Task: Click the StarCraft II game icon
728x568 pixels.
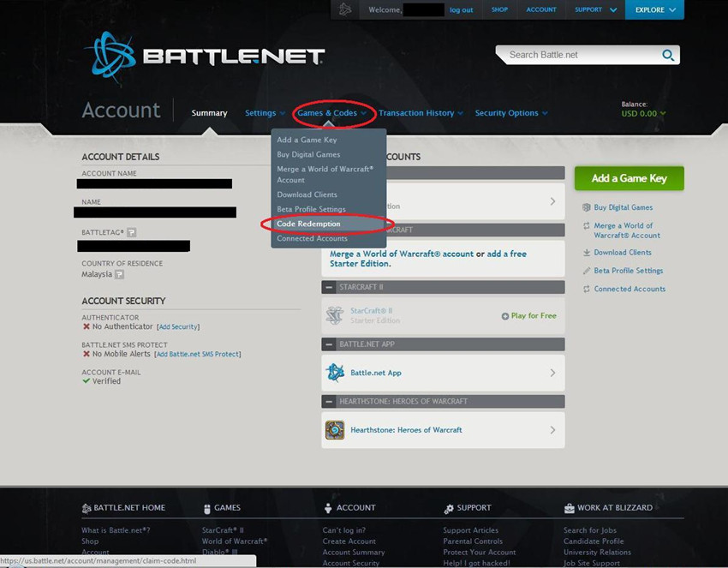Action: 334,315
